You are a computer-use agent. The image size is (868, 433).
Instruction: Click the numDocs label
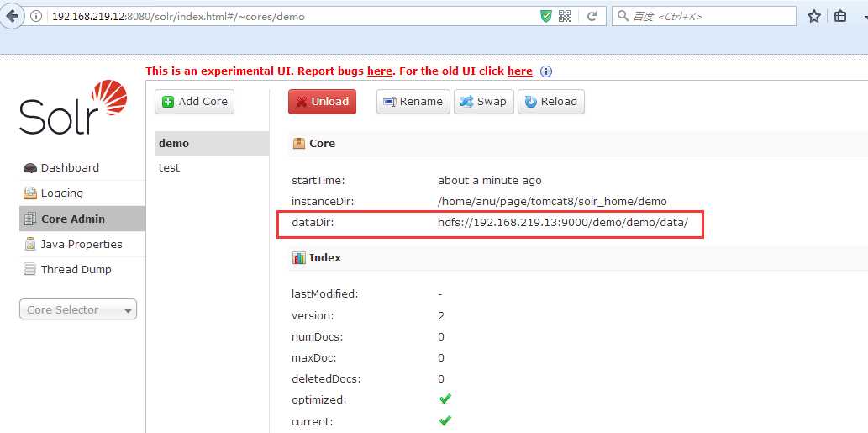pos(317,337)
